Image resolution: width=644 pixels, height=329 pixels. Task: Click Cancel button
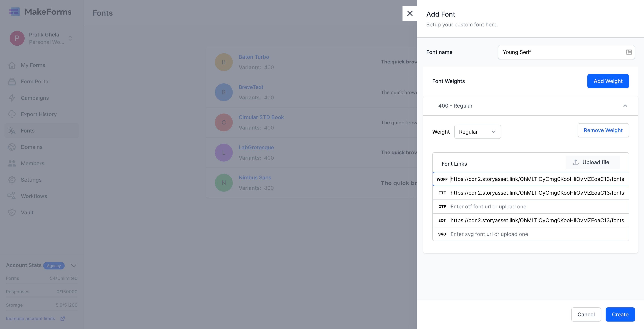click(586, 314)
